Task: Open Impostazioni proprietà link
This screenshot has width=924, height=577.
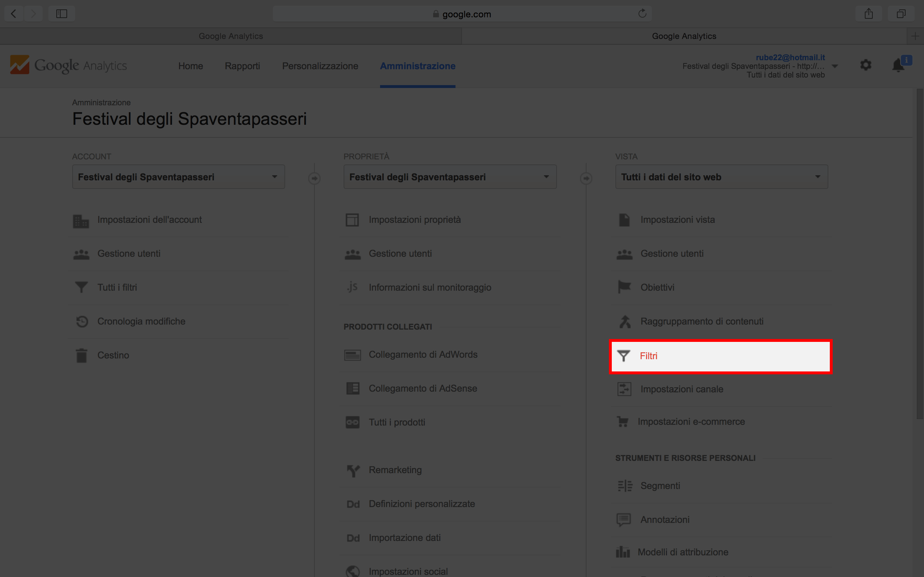Action: pyautogui.click(x=414, y=220)
